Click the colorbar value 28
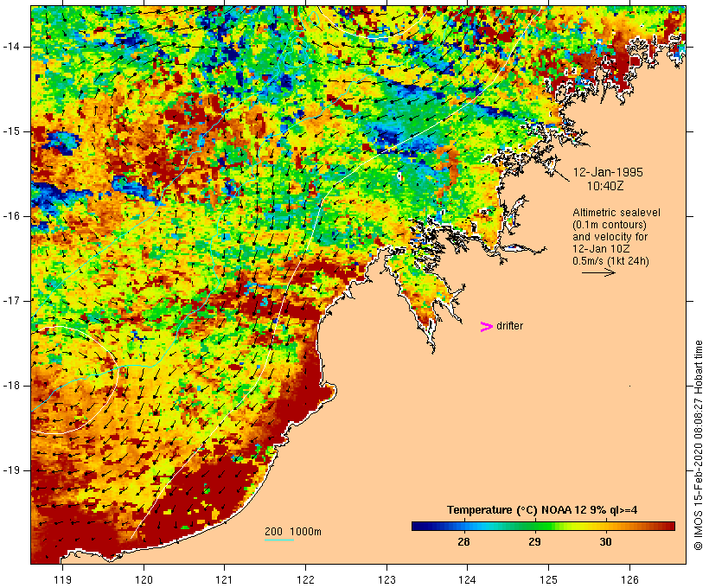The width and height of the screenshot is (709, 588). point(463,542)
